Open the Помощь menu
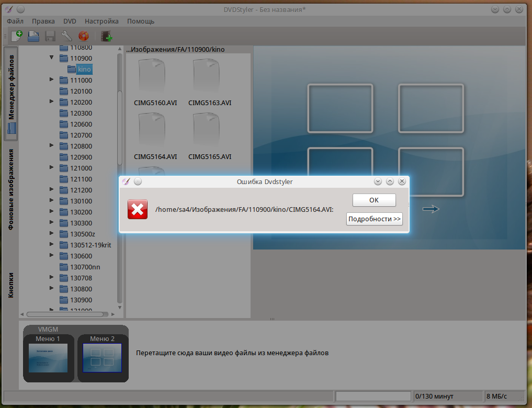This screenshot has height=408, width=532. coord(141,21)
